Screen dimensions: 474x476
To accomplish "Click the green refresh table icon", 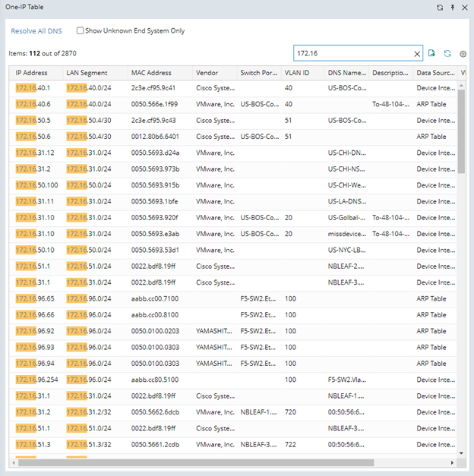I will [447, 53].
